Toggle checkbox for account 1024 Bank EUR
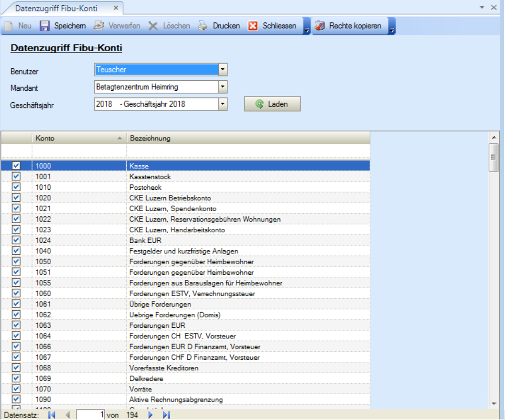Viewport: 505px width, 420px height. [16, 240]
